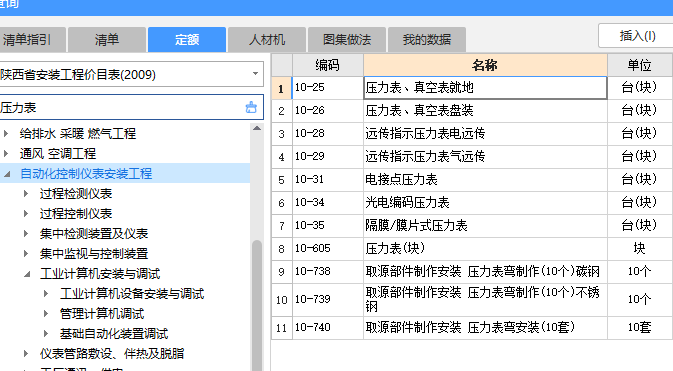The width and height of the screenshot is (673, 371).
Task: Expand the 集中检测装置及仪表 node
Action: click(26, 234)
